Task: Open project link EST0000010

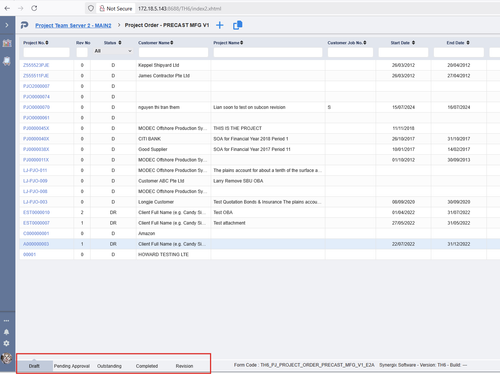Action: (x=36, y=212)
